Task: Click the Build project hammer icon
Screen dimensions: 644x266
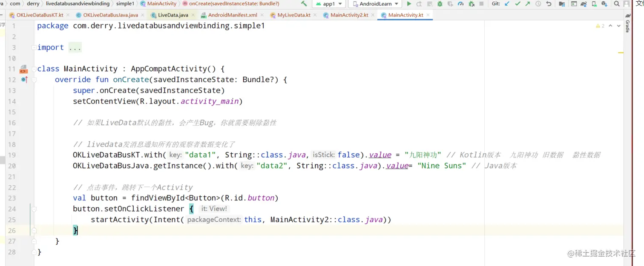Action: tap(304, 4)
